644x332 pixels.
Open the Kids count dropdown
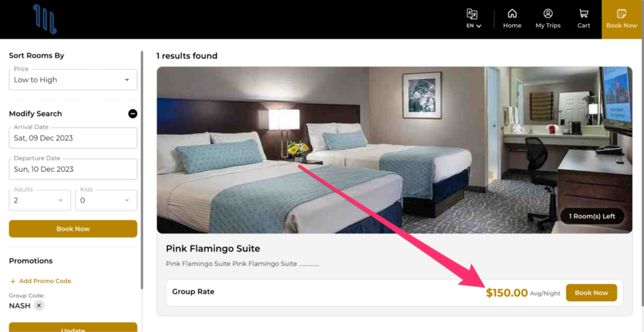[x=106, y=201]
